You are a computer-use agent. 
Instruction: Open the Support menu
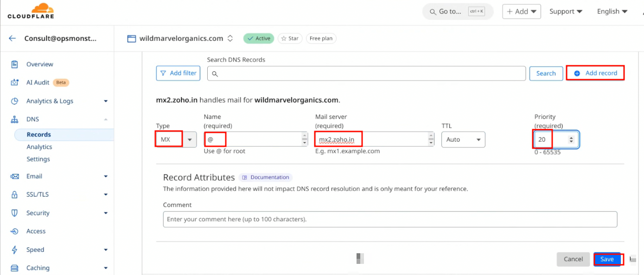point(565,12)
